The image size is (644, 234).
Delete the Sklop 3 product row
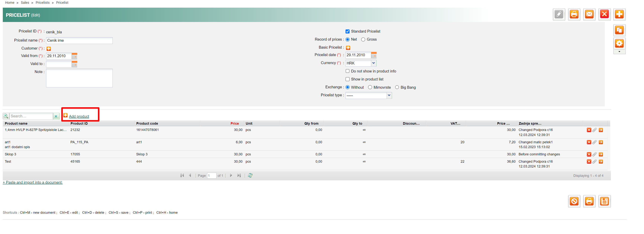pyautogui.click(x=589, y=154)
